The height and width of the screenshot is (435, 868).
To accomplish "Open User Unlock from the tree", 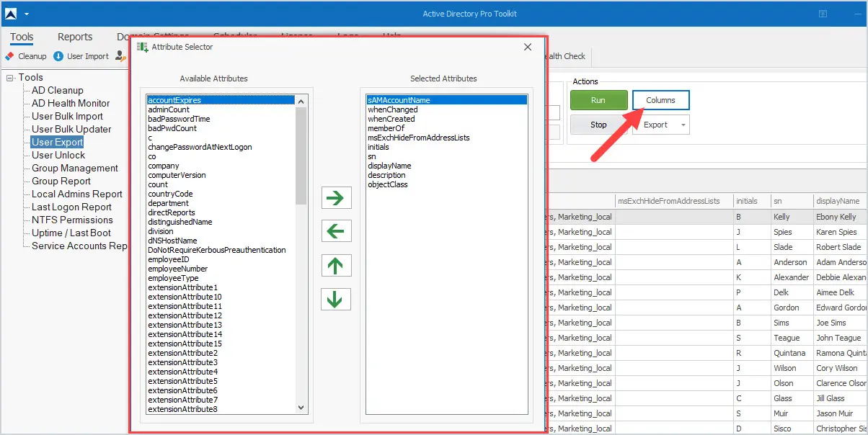I will coord(58,155).
